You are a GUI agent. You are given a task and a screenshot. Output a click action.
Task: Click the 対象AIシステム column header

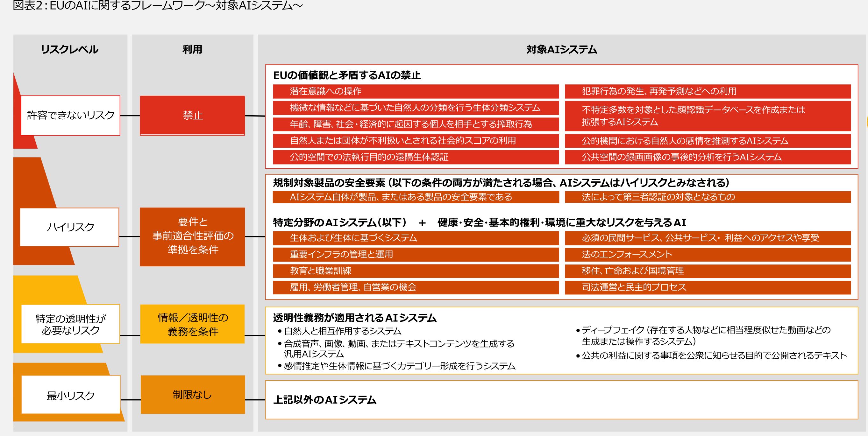click(x=562, y=50)
